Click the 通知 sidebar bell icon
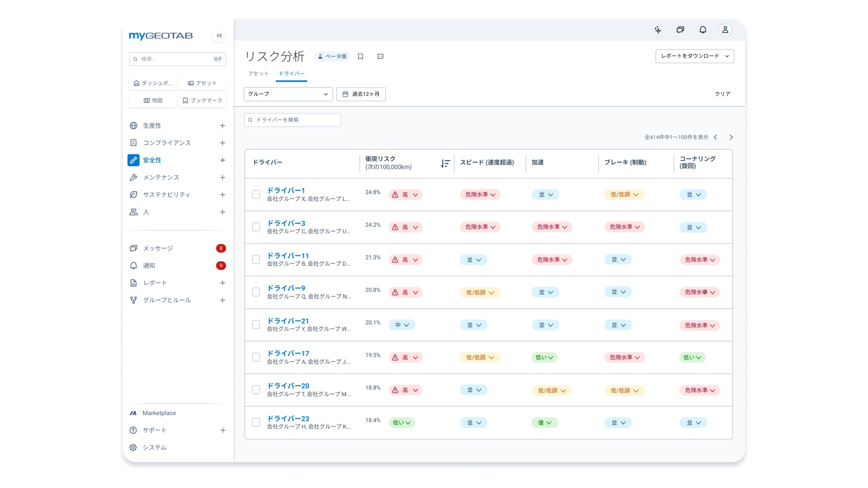This screenshot has height=488, width=868. (x=133, y=266)
